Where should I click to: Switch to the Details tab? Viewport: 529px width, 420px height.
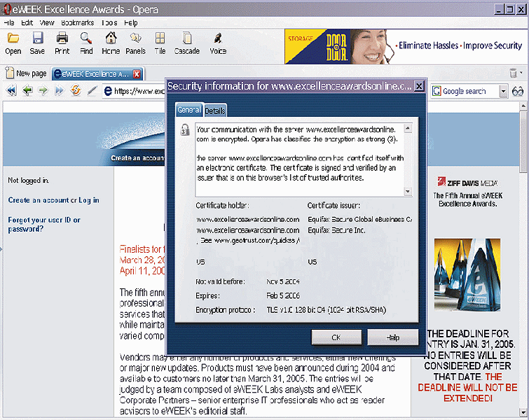tap(215, 111)
